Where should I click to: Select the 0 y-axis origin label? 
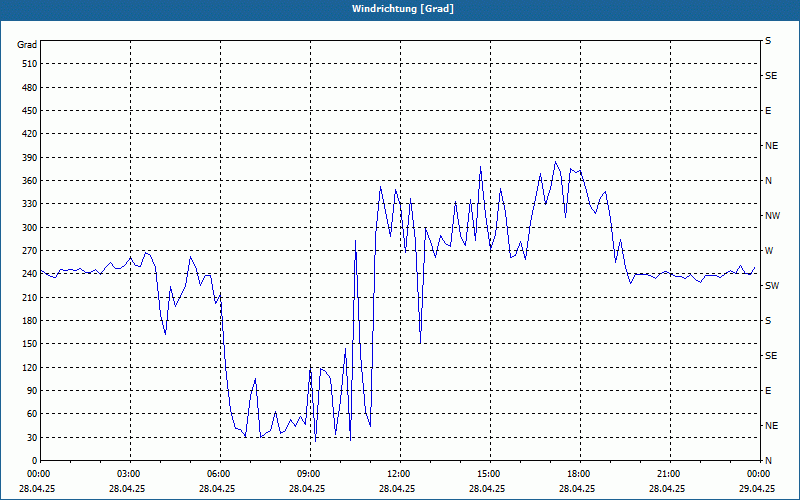tap(35, 461)
